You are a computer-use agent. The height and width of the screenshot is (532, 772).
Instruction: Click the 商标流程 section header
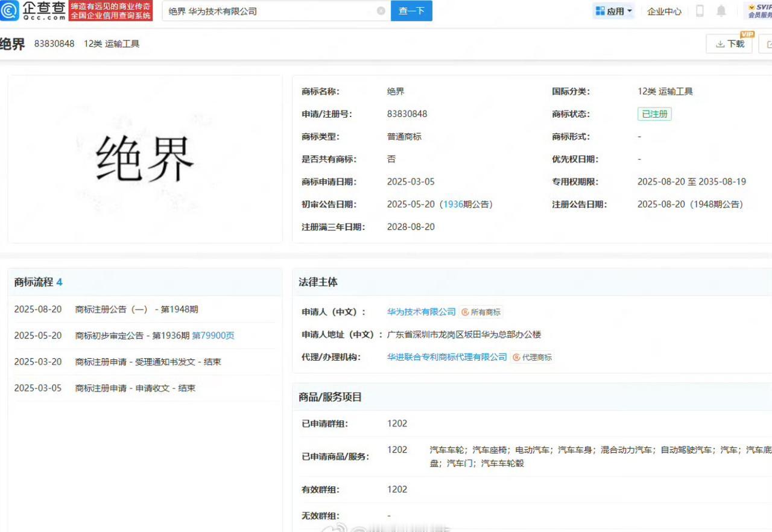click(145, 282)
